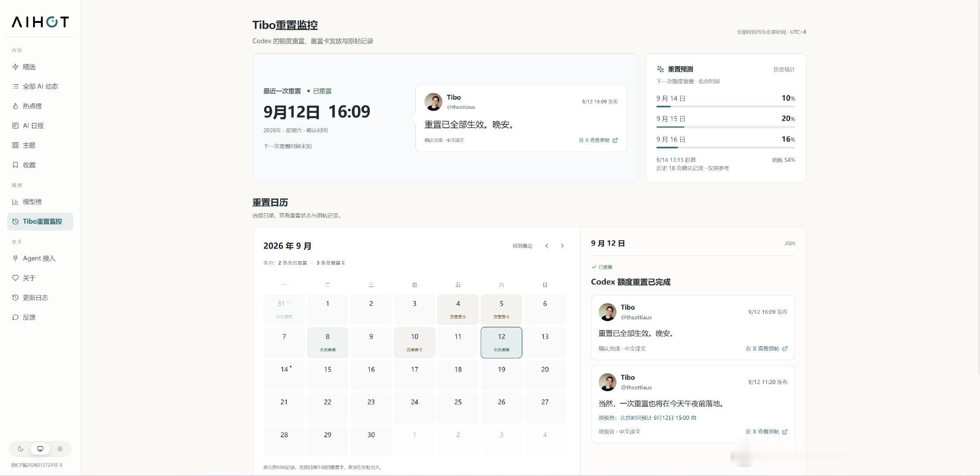
Task: Click 原预告：北京时间预计 9月12日 15:00 前 text
Action: (x=647, y=418)
